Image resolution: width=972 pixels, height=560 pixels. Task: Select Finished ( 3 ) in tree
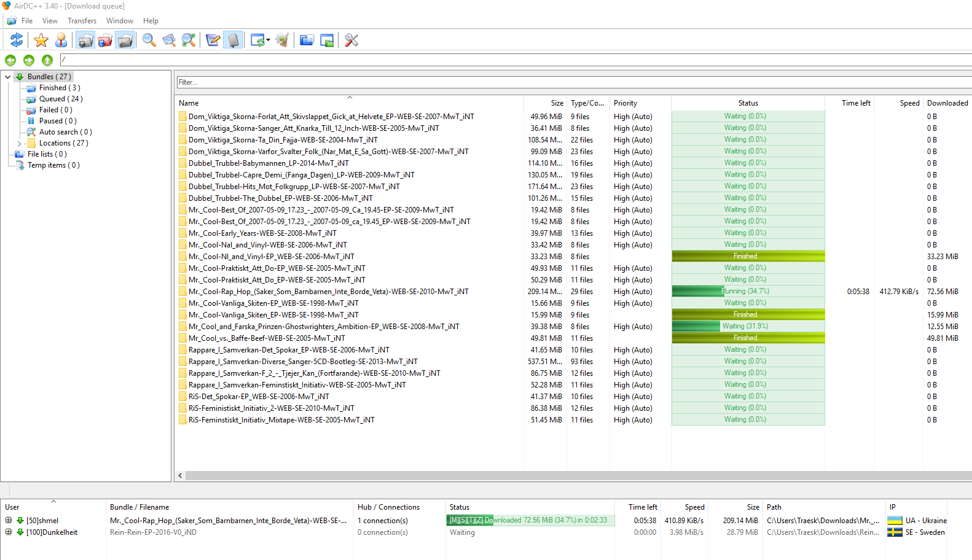point(60,88)
